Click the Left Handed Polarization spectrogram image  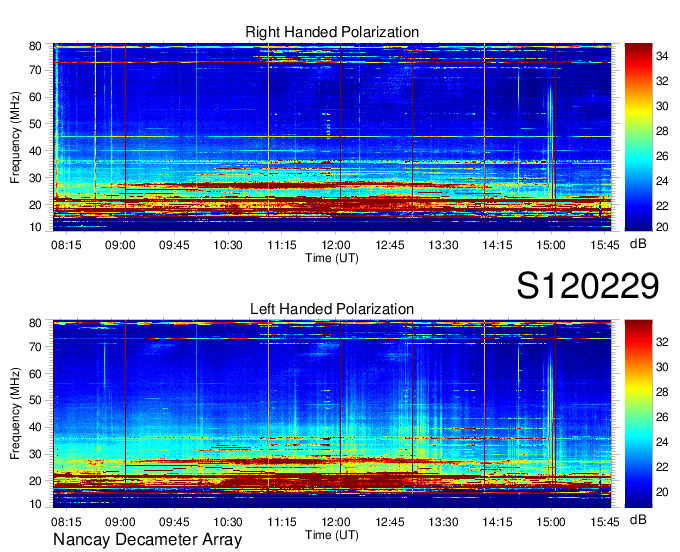tap(332, 414)
